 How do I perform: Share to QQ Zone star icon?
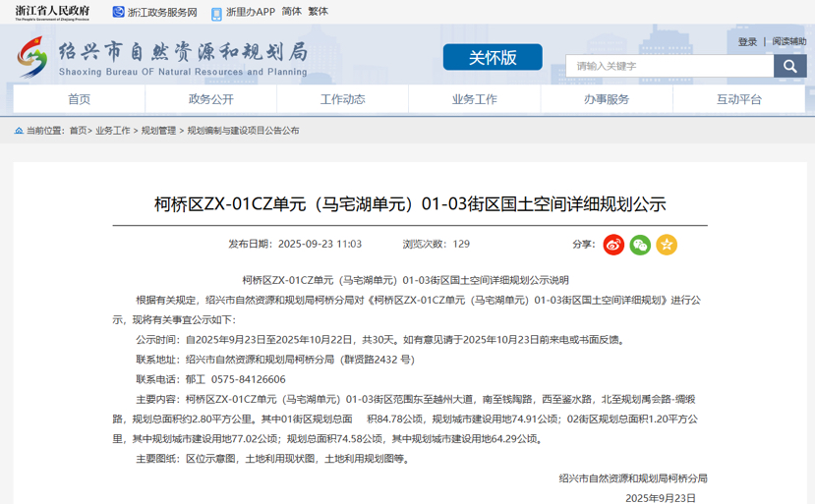pyautogui.click(x=667, y=245)
